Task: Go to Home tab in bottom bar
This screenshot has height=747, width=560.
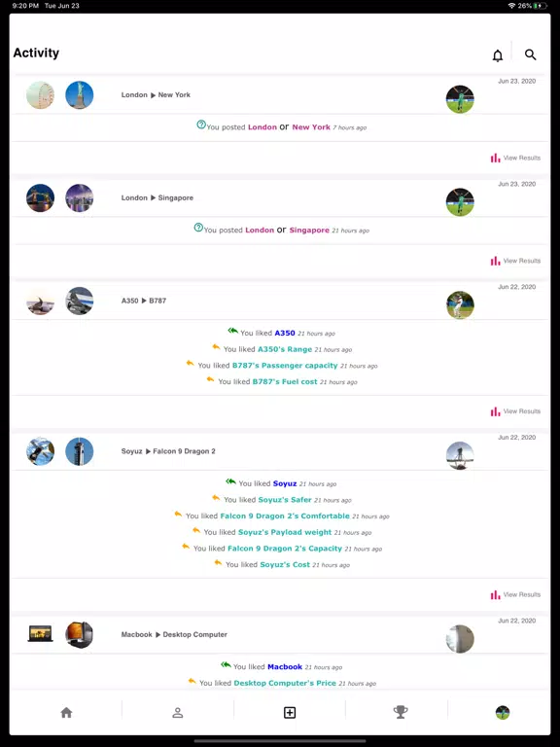Action: click(x=66, y=712)
